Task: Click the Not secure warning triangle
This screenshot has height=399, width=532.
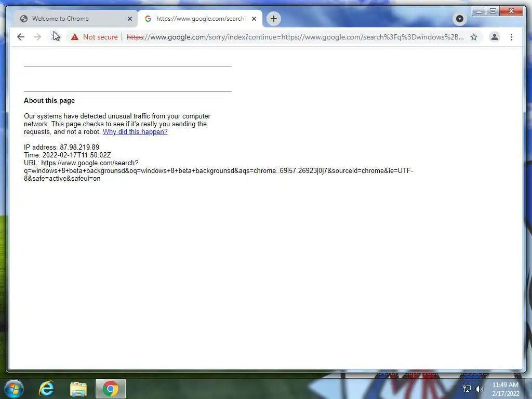Action: pos(75,37)
